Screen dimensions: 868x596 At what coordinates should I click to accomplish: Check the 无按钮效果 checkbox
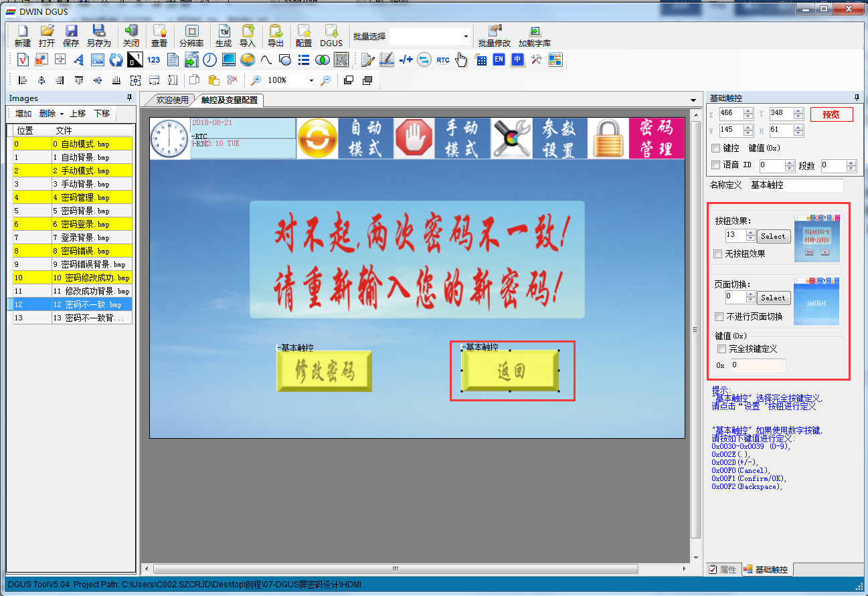[x=718, y=254]
